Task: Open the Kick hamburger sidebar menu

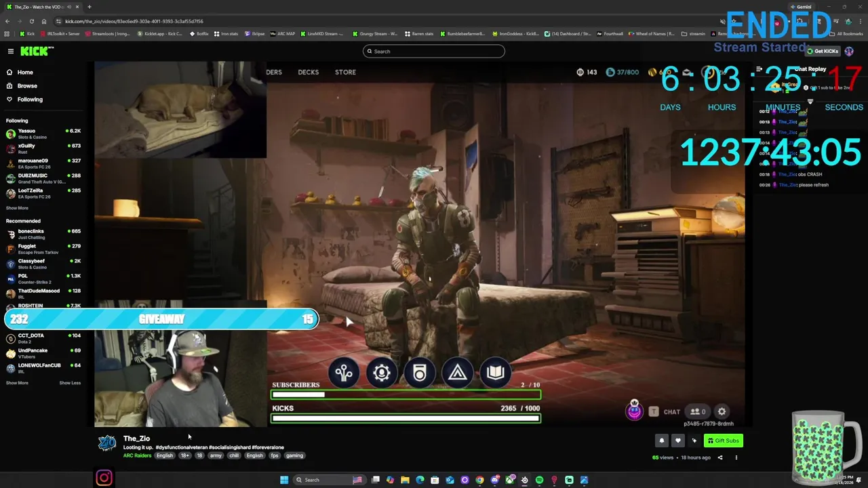Action: tap(10, 51)
